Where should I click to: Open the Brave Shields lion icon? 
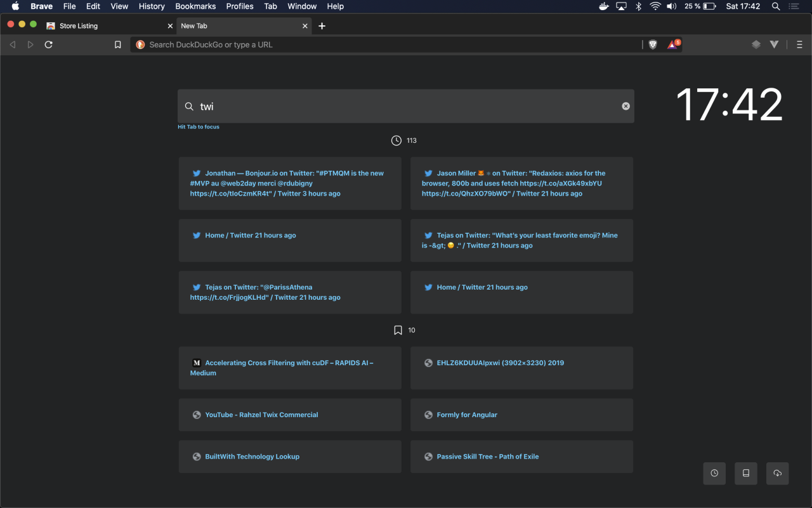pyautogui.click(x=653, y=44)
